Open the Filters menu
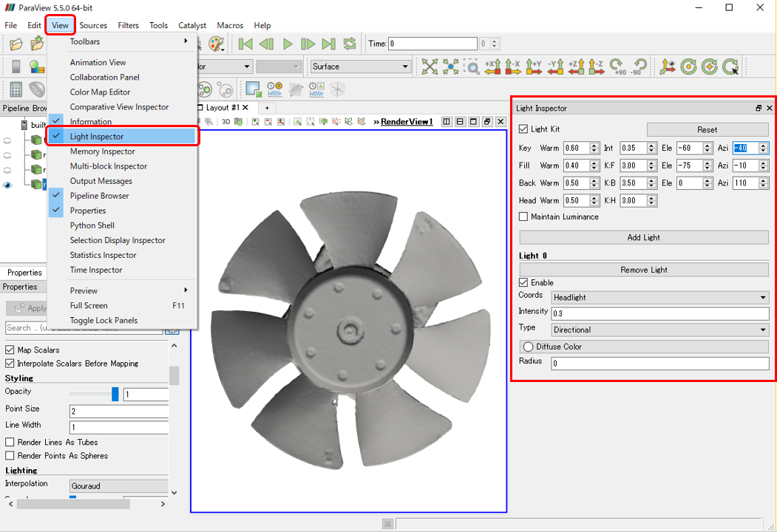 click(129, 25)
